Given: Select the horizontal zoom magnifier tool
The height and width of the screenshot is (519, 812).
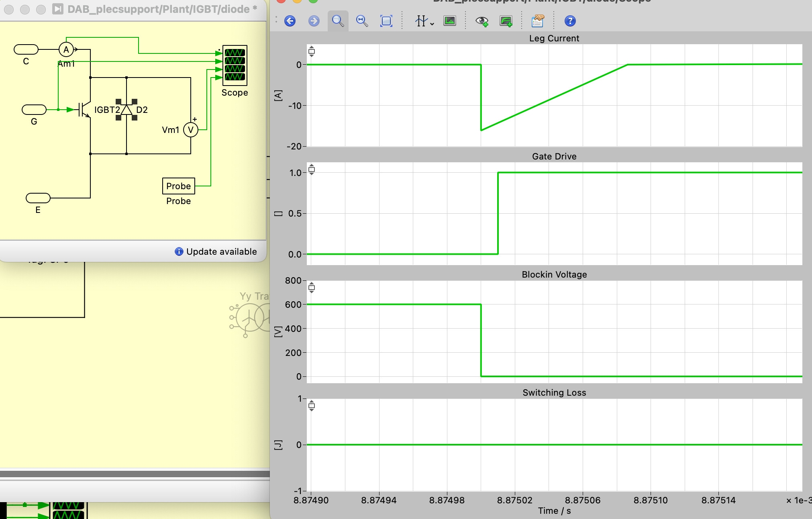Looking at the screenshot, I should (362, 21).
